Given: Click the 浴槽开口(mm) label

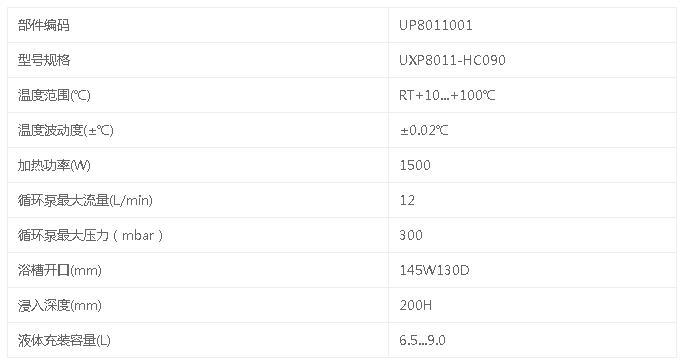Looking at the screenshot, I should (x=60, y=270).
